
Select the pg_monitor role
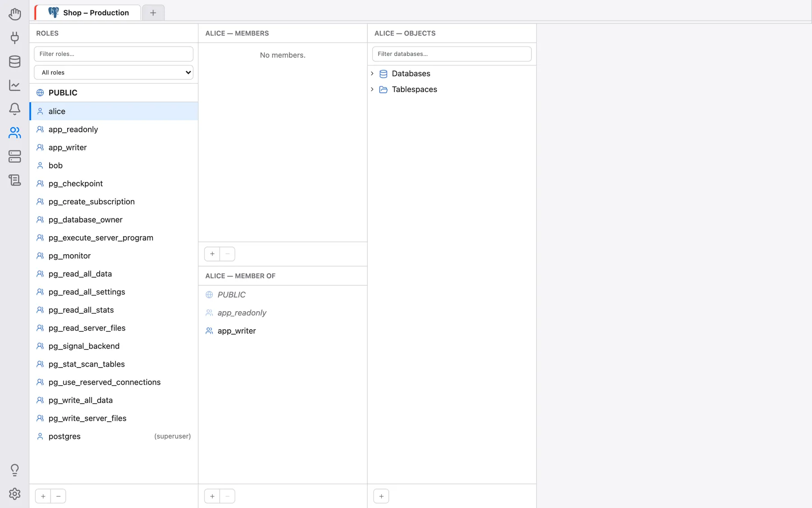[114, 256]
